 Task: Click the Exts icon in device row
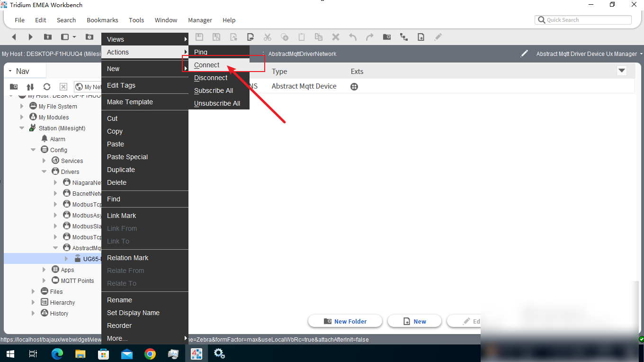click(x=354, y=87)
